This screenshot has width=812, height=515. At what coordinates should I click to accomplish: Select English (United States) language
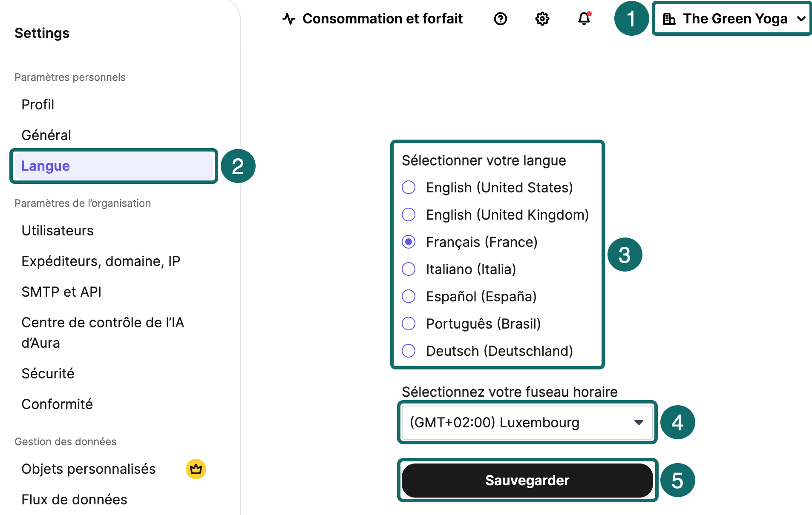coord(409,187)
